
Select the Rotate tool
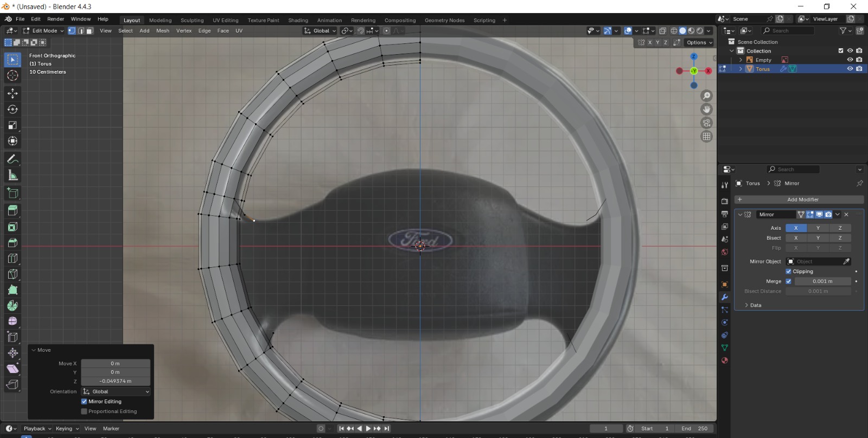click(x=12, y=110)
